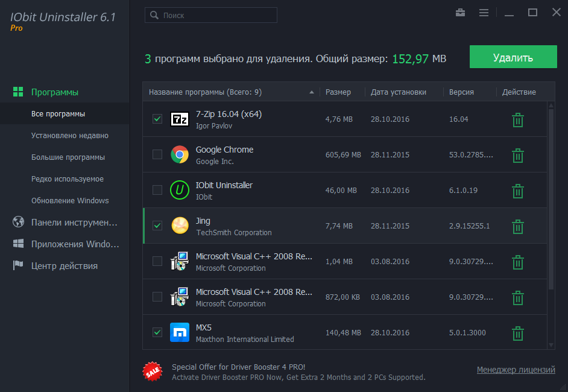Click the Windows logo icon for Приложения Windows

[x=18, y=244]
